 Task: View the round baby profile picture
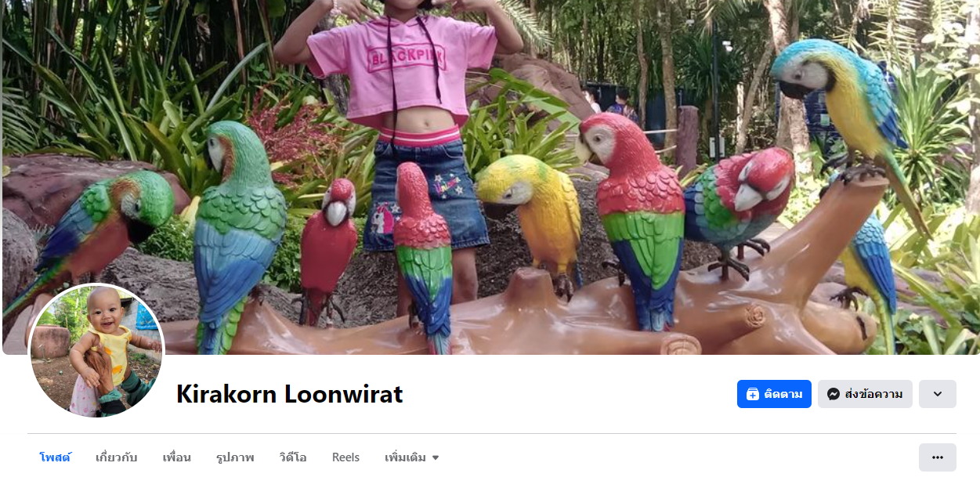(x=96, y=350)
